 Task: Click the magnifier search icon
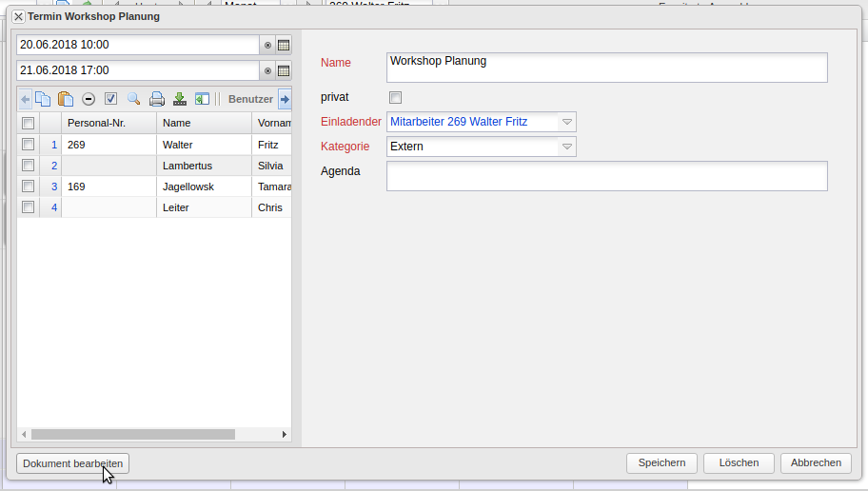pyautogui.click(x=133, y=99)
